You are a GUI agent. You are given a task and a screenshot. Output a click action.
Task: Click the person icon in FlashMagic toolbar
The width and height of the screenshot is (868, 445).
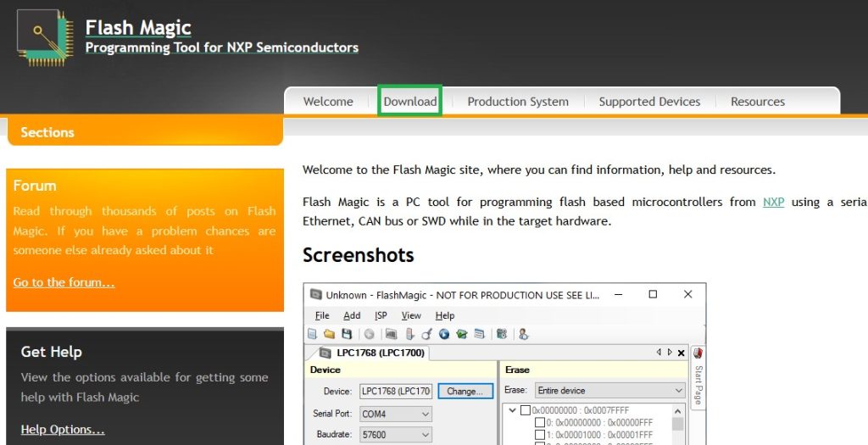(x=523, y=334)
